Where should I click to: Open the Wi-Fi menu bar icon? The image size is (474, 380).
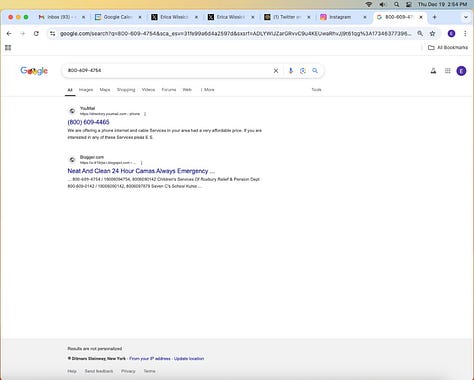coord(369,4)
